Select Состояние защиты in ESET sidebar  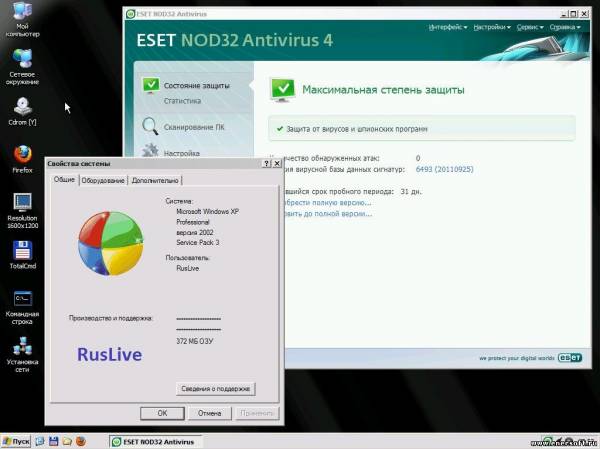tap(197, 86)
